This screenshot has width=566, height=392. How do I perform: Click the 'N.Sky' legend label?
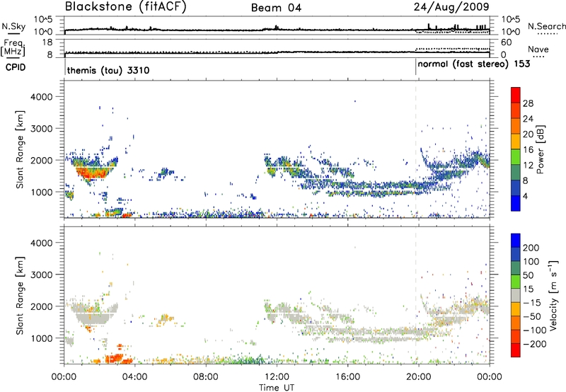point(13,26)
